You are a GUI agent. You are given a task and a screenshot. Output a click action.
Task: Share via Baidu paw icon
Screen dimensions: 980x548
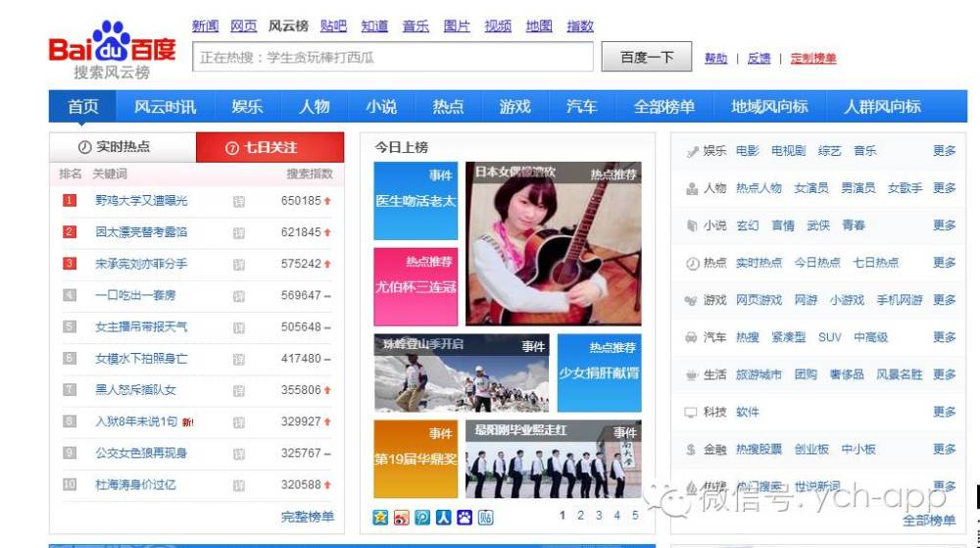(465, 517)
